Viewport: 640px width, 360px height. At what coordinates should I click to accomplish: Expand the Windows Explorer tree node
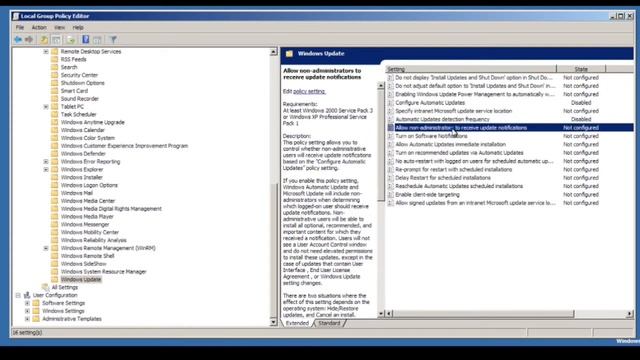[46, 169]
